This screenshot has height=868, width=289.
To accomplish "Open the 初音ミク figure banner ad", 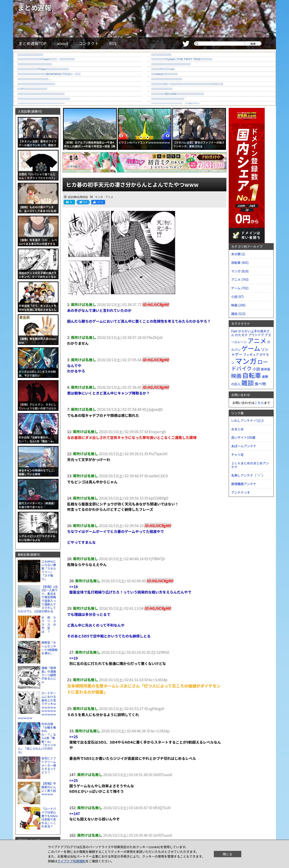I will coord(144,162).
